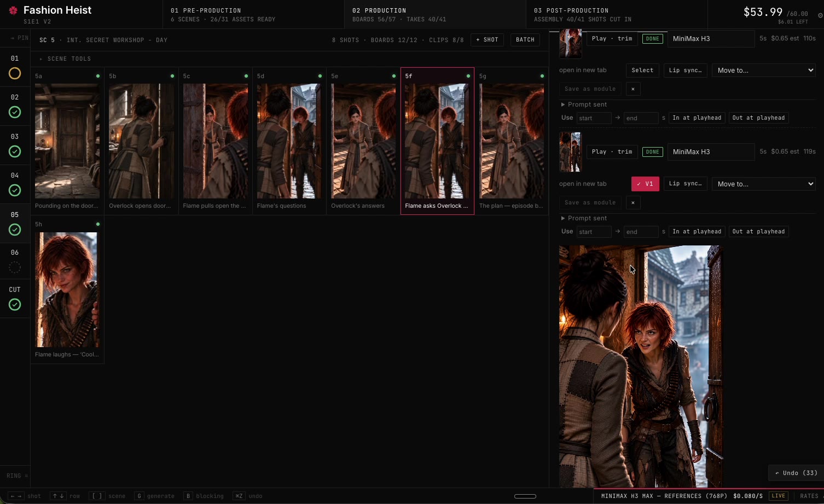The width and height of the screenshot is (824, 504).
Task: Click scene 05's green check status icon
Action: (15, 230)
